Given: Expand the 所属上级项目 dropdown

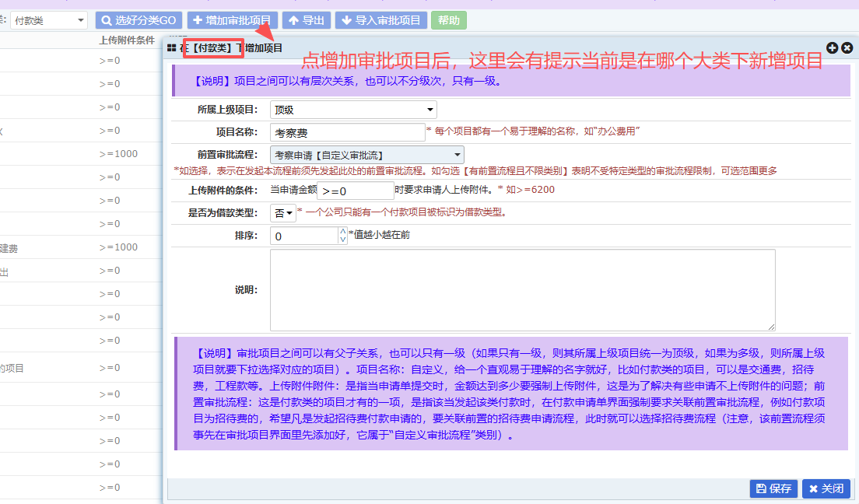Looking at the screenshot, I should [x=353, y=110].
